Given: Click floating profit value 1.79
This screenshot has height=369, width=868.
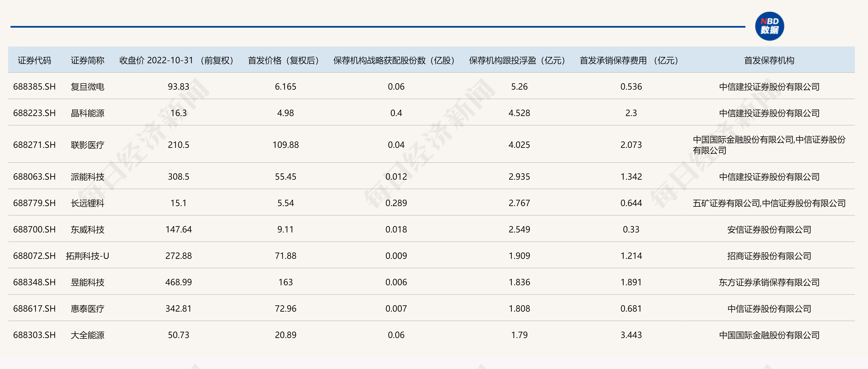Looking at the screenshot, I should [519, 335].
